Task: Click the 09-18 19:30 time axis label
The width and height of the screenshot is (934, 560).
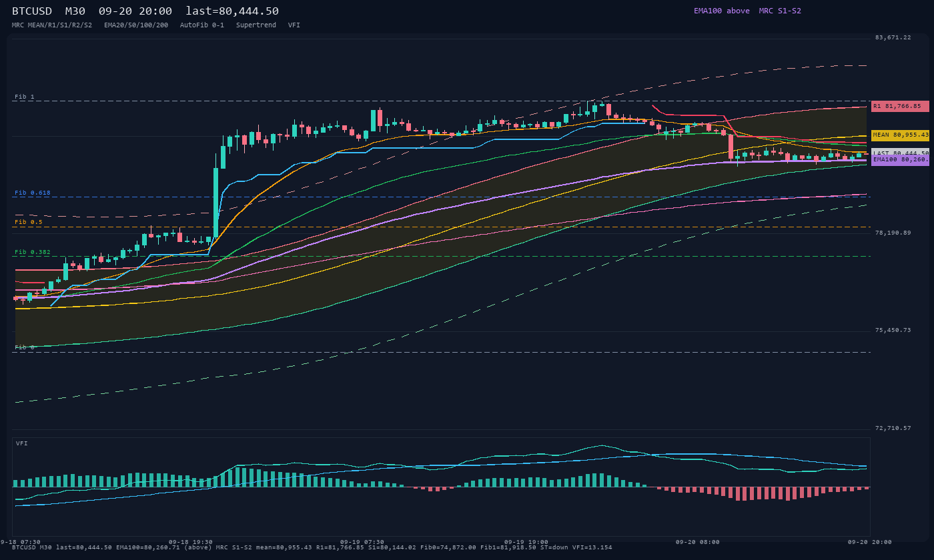Action: (x=191, y=542)
